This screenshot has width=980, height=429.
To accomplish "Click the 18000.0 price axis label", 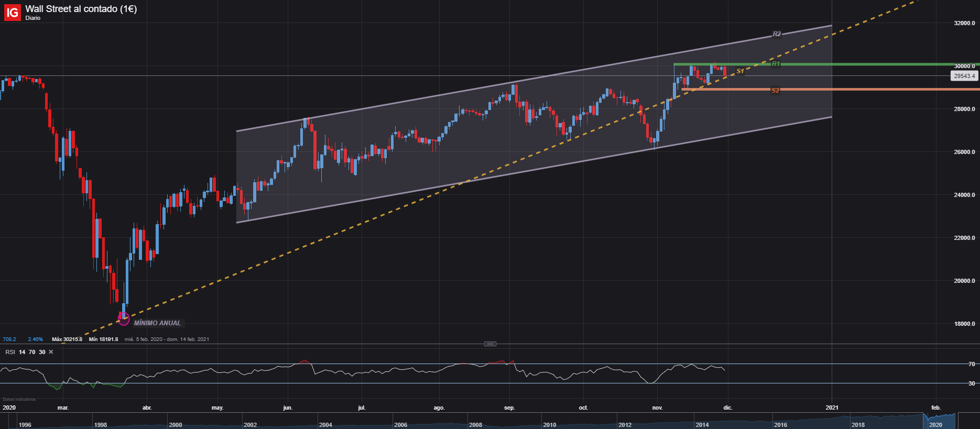I will [x=964, y=324].
